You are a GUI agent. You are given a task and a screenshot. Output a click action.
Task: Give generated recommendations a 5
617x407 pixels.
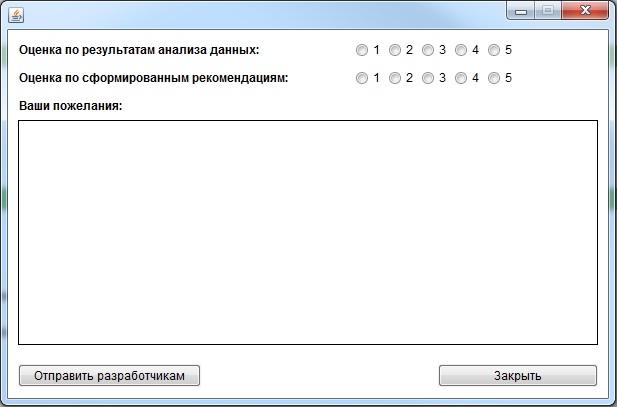click(494, 78)
